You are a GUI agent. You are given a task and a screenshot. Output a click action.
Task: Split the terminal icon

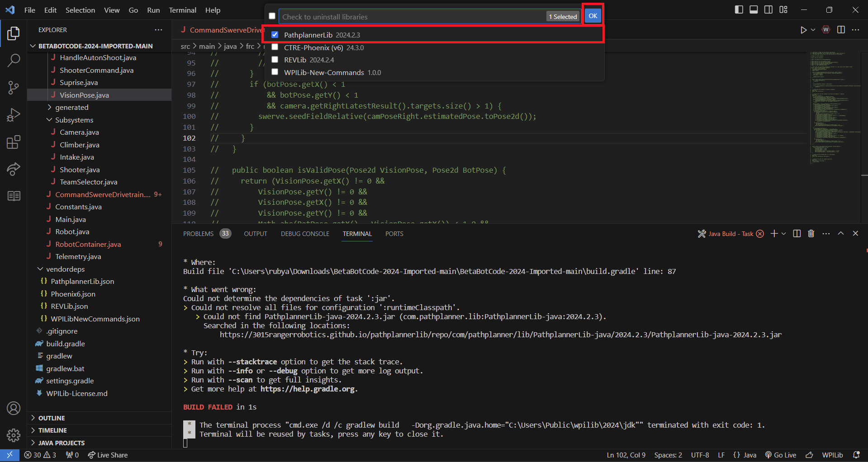(797, 234)
